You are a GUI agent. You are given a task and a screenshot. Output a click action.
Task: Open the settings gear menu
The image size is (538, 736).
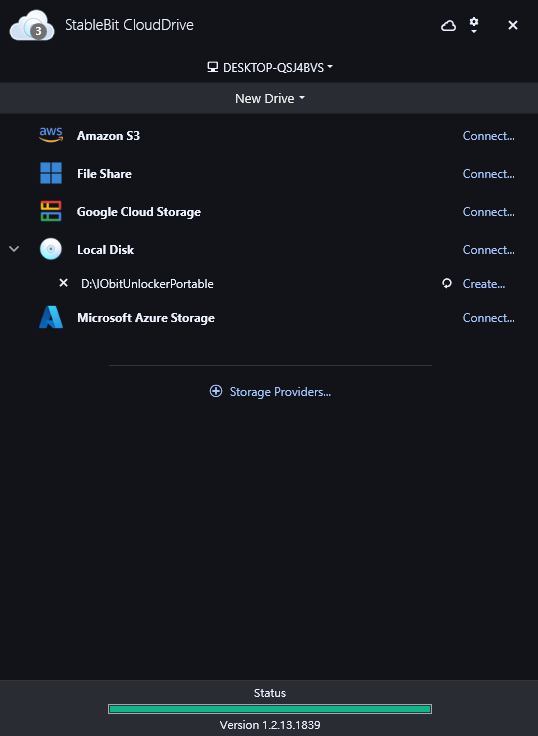474,25
